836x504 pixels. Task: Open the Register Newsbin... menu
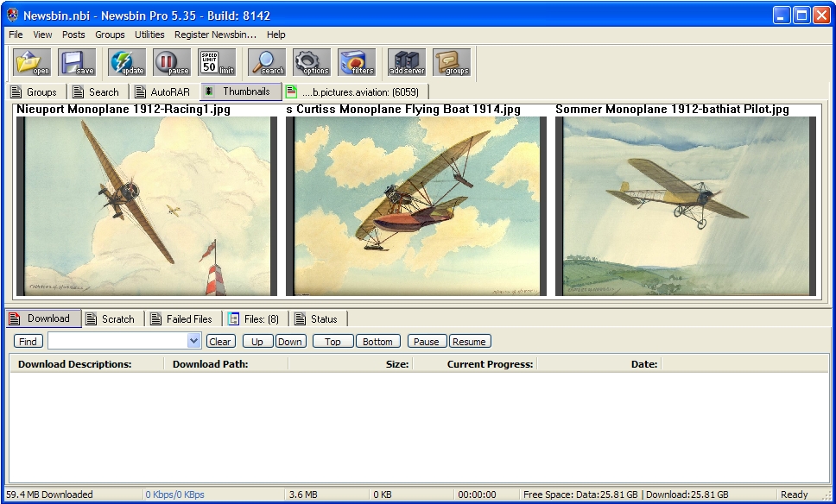click(215, 35)
